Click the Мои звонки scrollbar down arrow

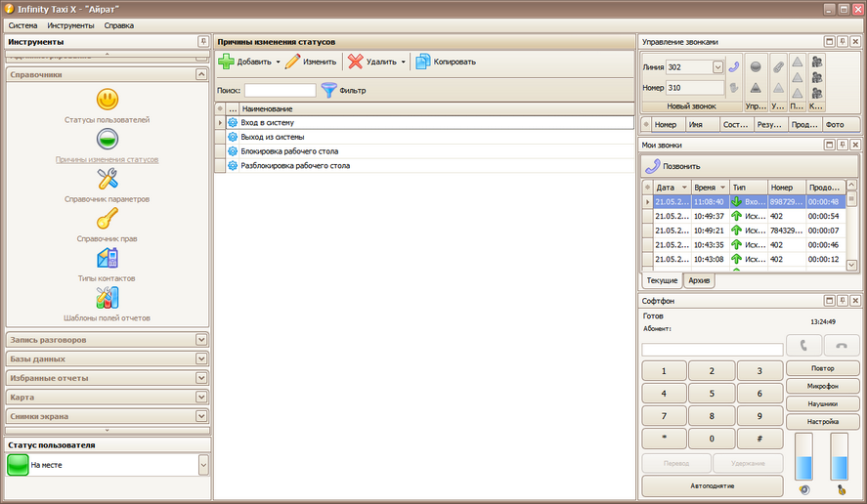coord(851,265)
